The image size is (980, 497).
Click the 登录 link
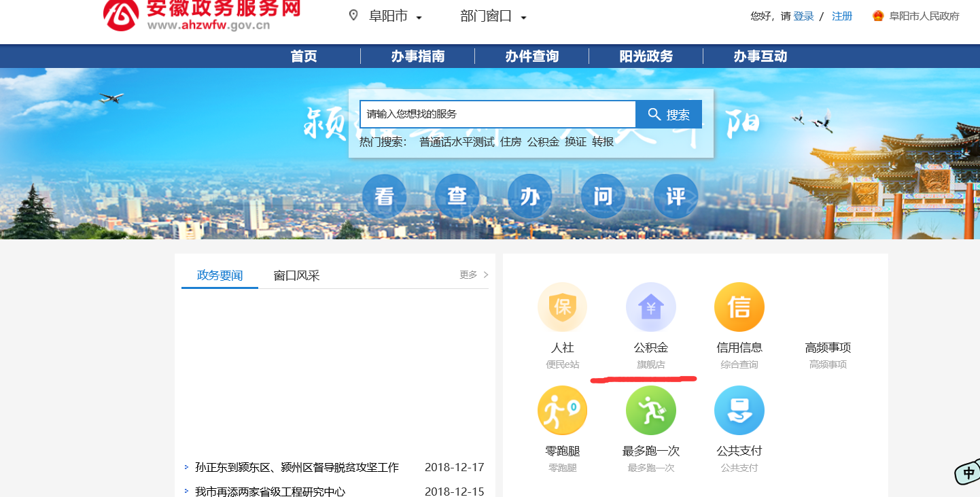[x=803, y=16]
